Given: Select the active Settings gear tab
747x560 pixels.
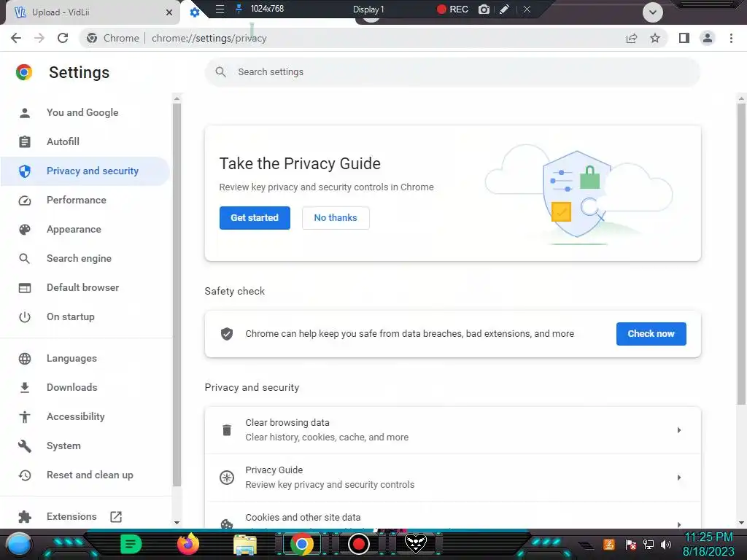Looking at the screenshot, I should pos(194,12).
